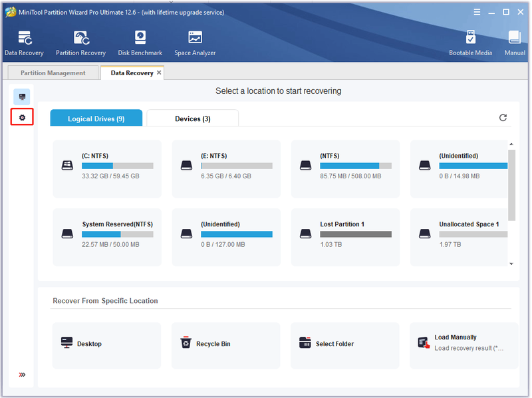This screenshot has width=532, height=398.
Task: Open Disk Benchmark
Action: pyautogui.click(x=140, y=43)
